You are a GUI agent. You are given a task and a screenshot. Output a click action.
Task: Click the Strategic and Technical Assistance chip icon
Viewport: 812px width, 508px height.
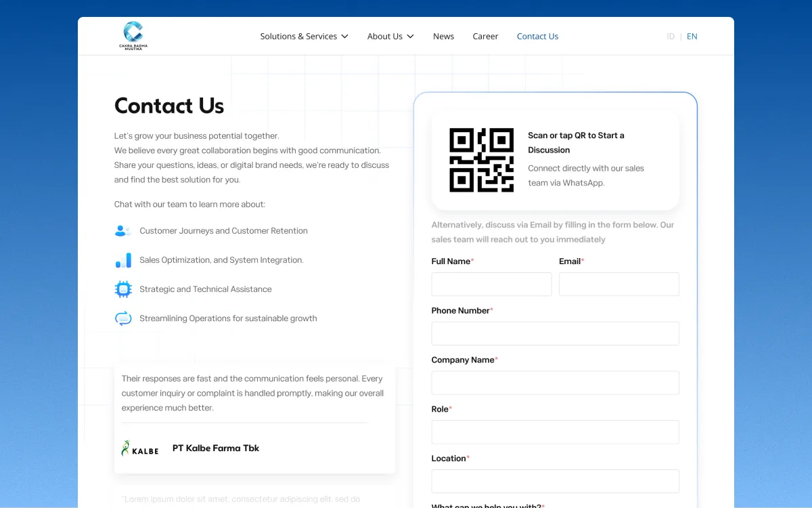pos(122,289)
